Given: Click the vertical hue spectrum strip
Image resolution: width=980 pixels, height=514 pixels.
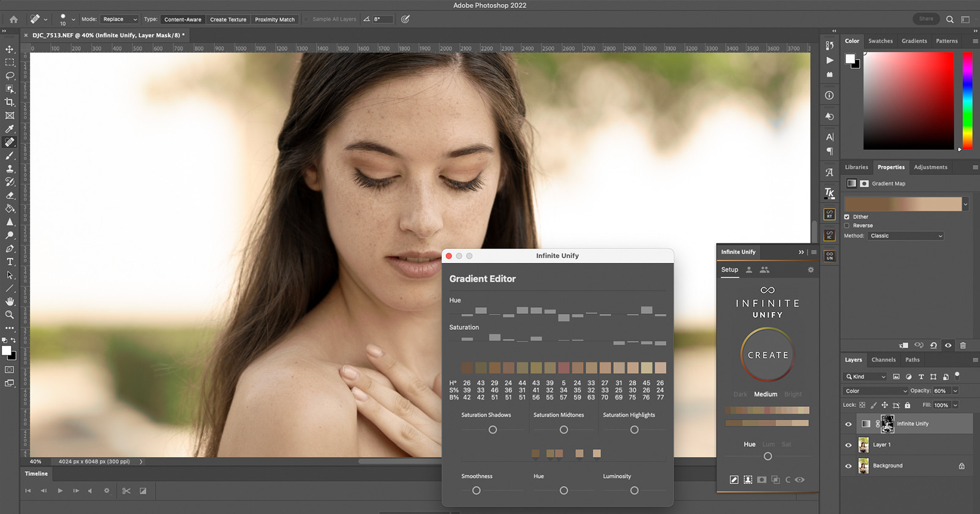Looking at the screenshot, I should coord(967,101).
